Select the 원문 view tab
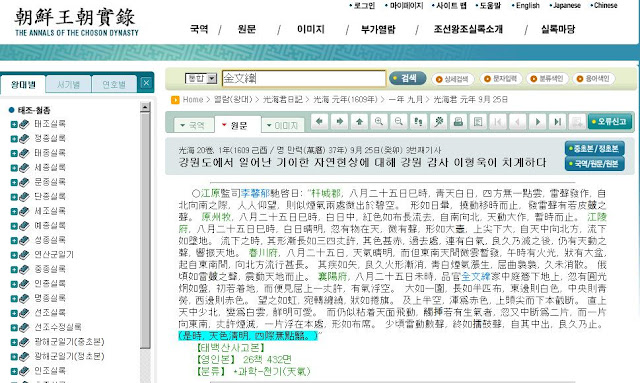The image size is (640, 383). tap(238, 125)
